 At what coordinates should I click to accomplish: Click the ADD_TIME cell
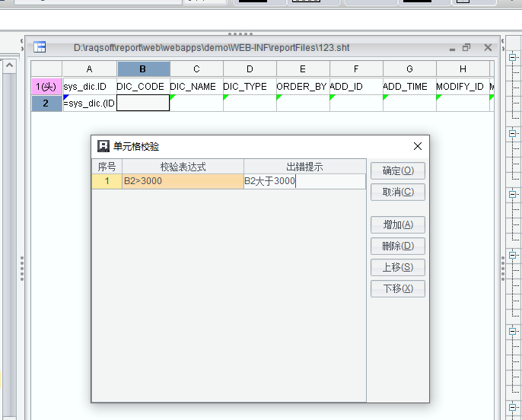point(409,87)
